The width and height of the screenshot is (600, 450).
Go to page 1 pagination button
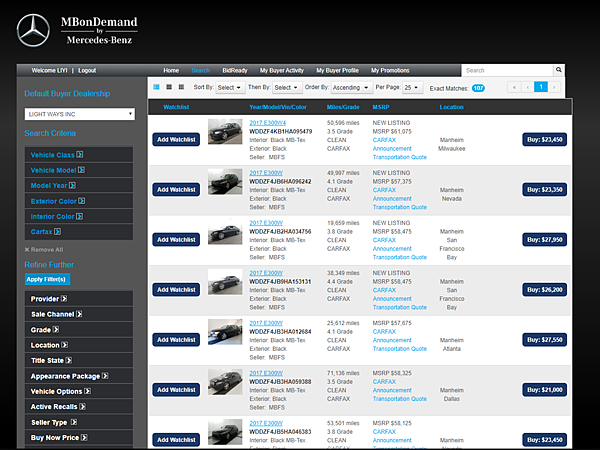541,87
